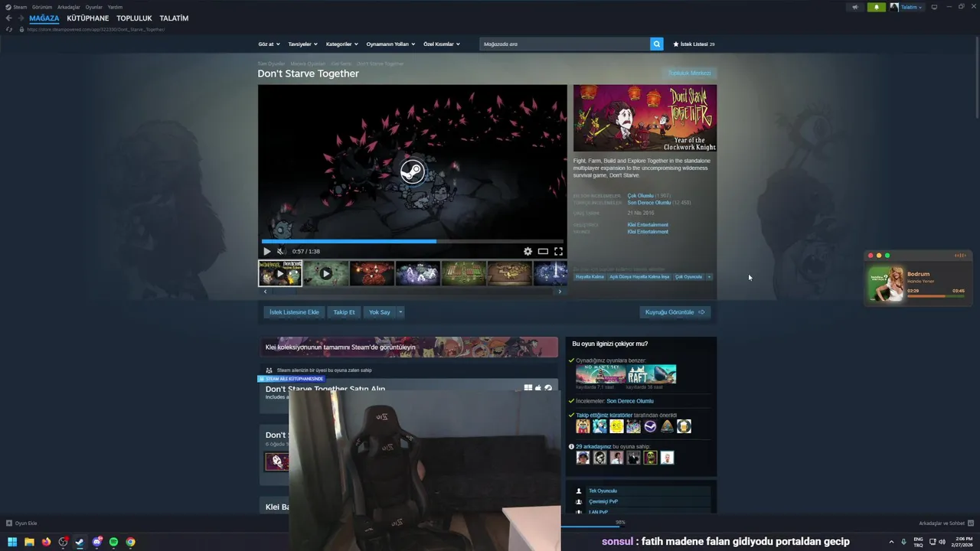Open the Oyunlar menu
Viewport: 980px width, 551px height.
coord(93,7)
